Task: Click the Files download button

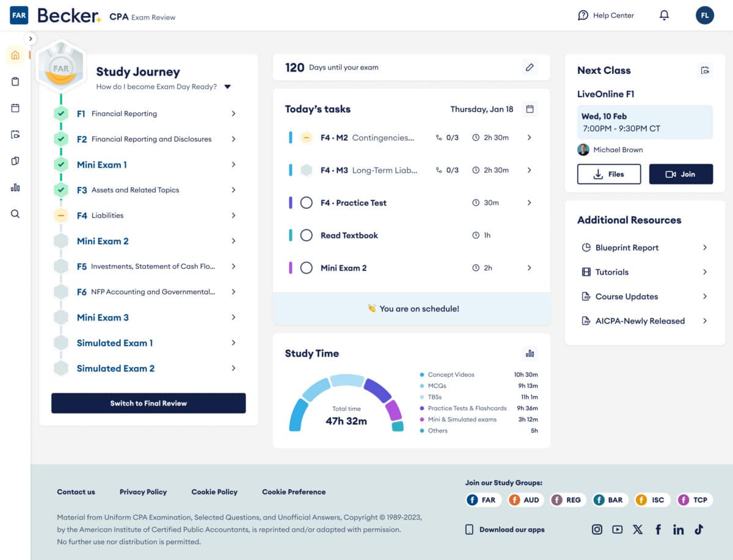Action: coord(609,174)
